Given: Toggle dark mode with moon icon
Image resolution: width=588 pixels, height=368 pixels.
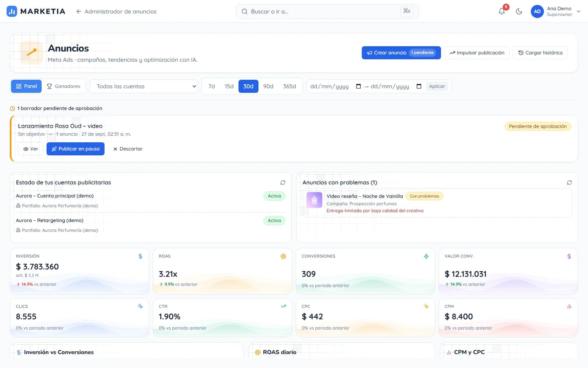Looking at the screenshot, I should tap(519, 11).
